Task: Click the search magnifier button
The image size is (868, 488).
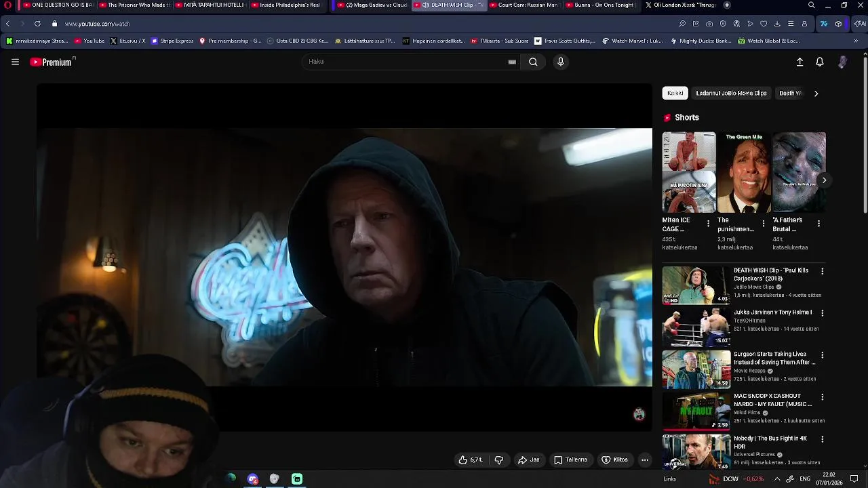Action: click(533, 62)
